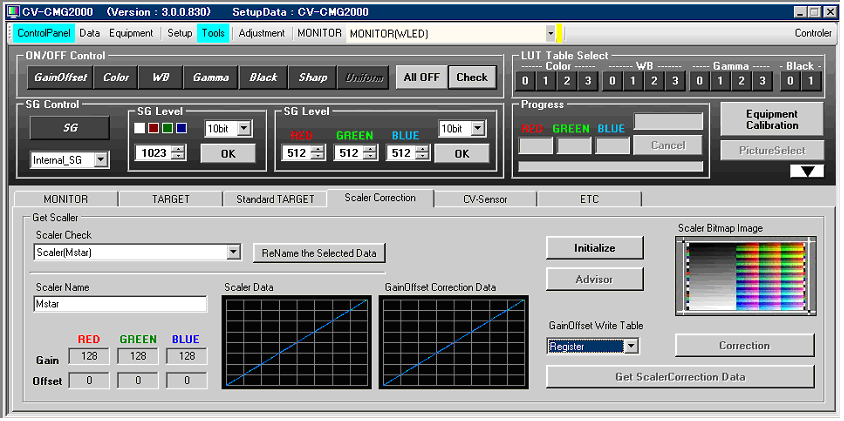Switch to the Standard TARGET tab

pos(275,199)
